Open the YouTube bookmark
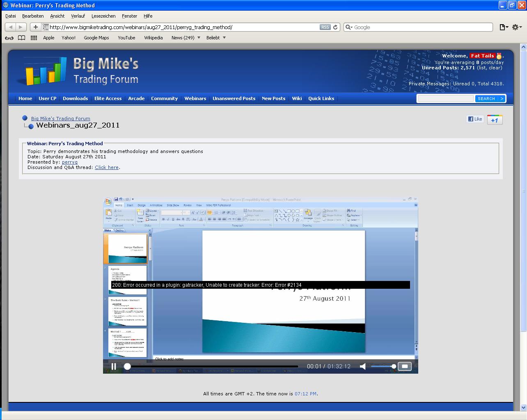 pyautogui.click(x=126, y=38)
